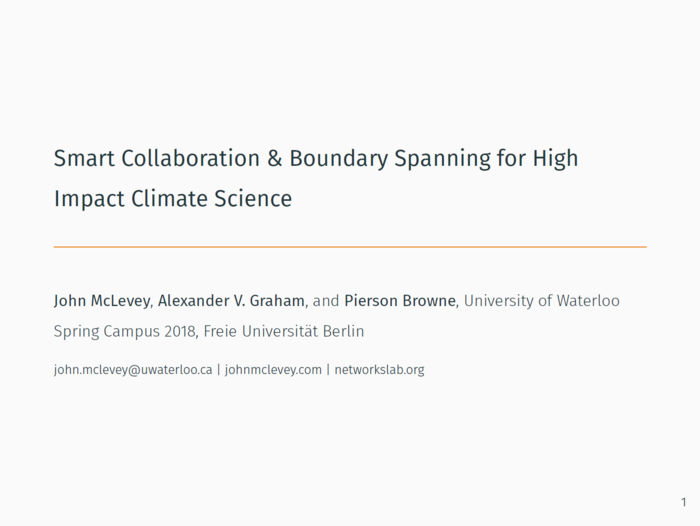Click the word Smart in the title
The width and height of the screenshot is (700, 526).
[x=84, y=159]
